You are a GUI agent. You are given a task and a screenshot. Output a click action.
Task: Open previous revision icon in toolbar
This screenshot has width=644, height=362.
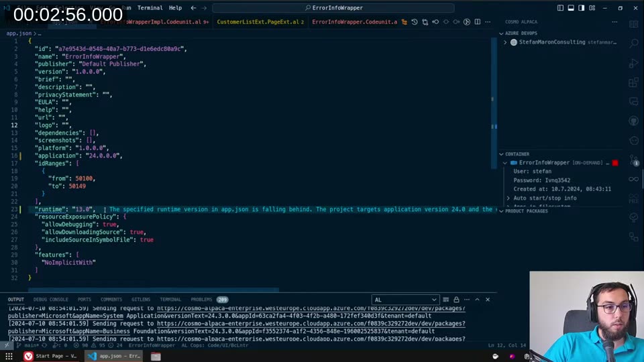pos(435,21)
